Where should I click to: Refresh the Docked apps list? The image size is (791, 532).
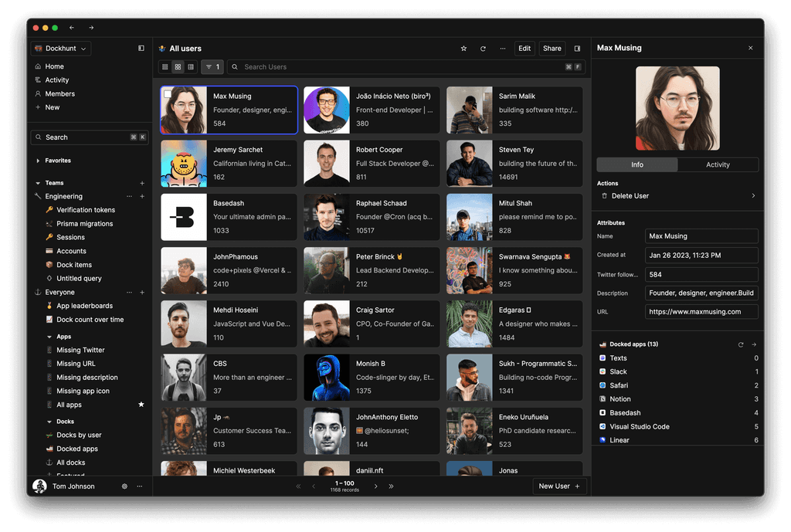click(x=740, y=344)
